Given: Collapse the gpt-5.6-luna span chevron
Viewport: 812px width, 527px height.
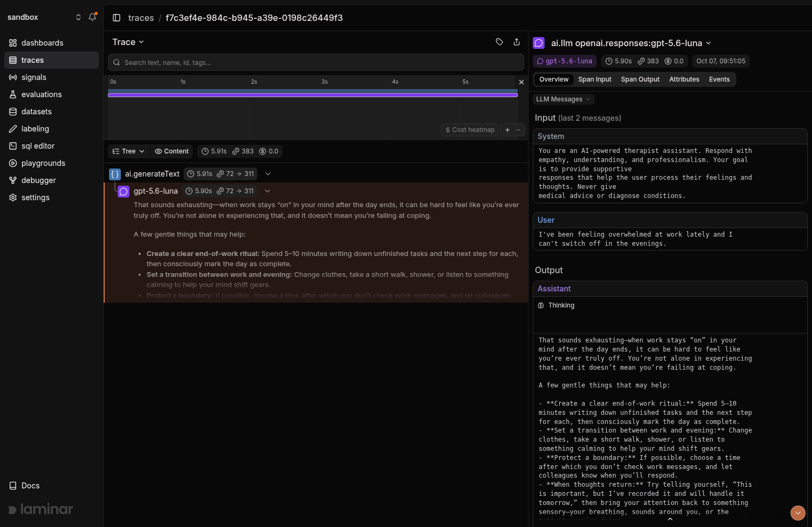Looking at the screenshot, I should tap(267, 191).
